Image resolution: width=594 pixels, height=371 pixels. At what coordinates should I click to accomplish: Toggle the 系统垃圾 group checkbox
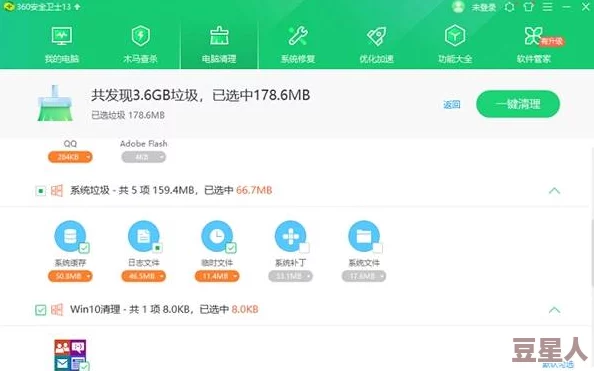[41, 191]
